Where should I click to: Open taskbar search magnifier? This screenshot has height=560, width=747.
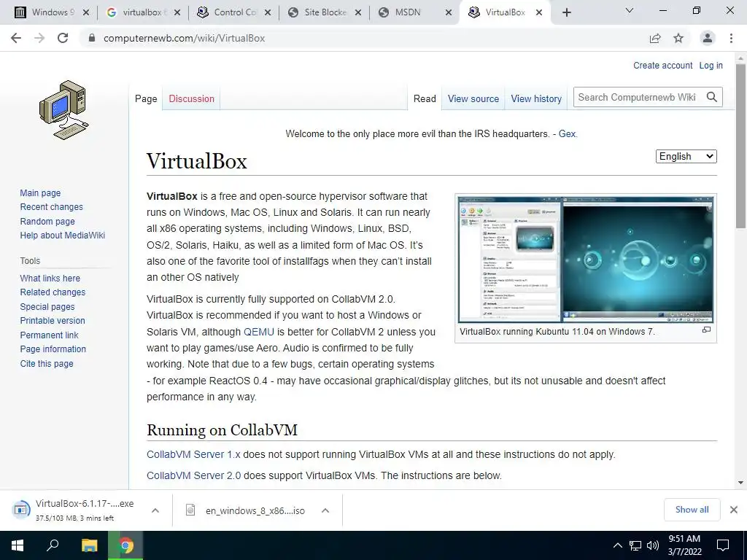[53, 545]
